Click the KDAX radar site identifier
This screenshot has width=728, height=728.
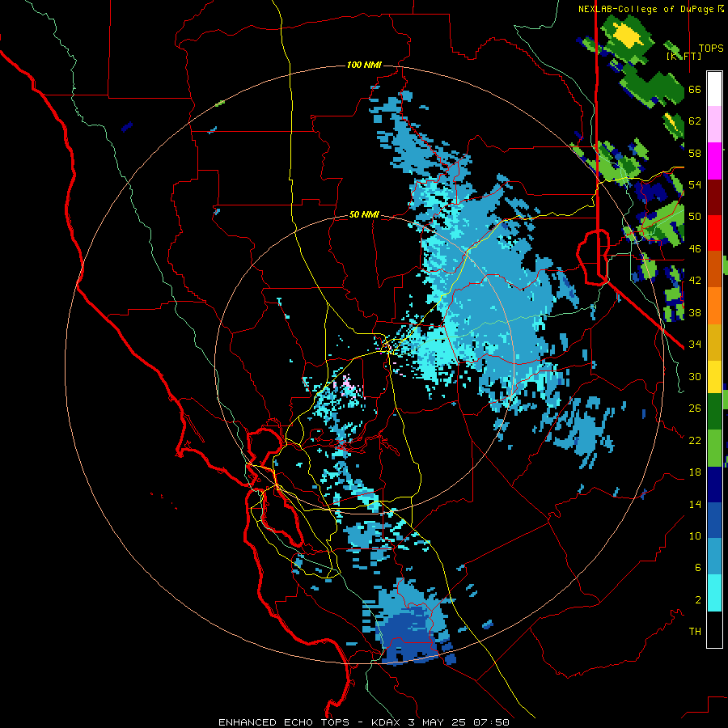[x=387, y=722]
